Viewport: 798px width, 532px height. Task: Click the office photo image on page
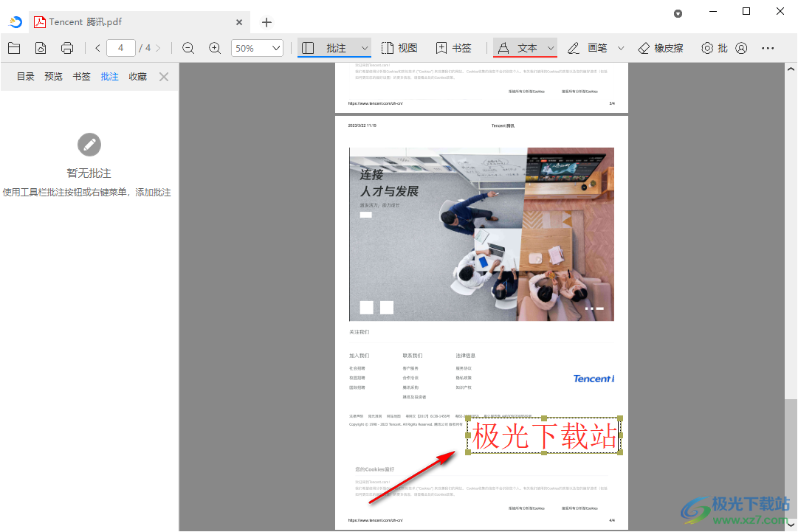tap(481, 235)
